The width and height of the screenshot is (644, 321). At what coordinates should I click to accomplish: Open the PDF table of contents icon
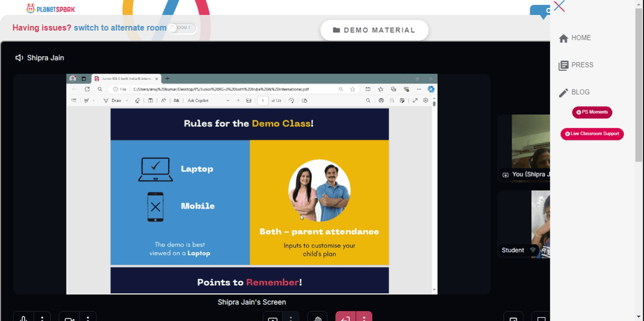[74, 101]
